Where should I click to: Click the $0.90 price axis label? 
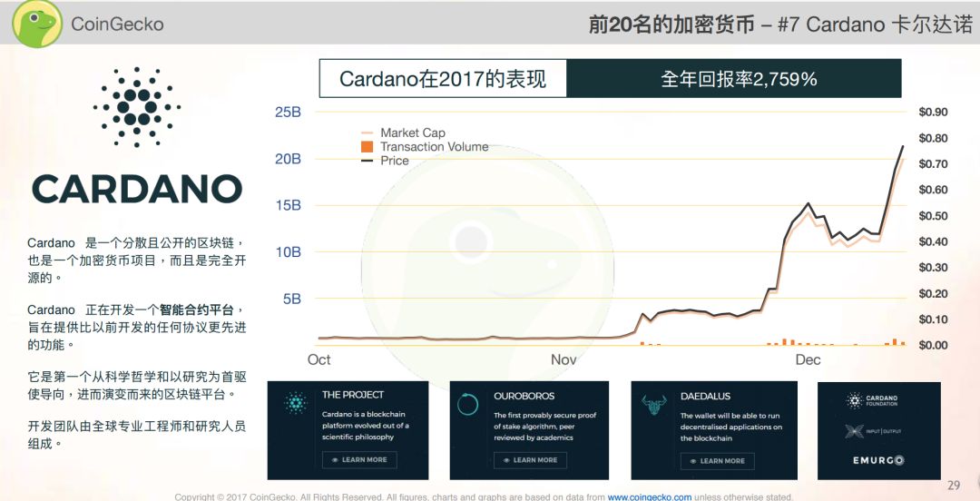pyautogui.click(x=933, y=112)
